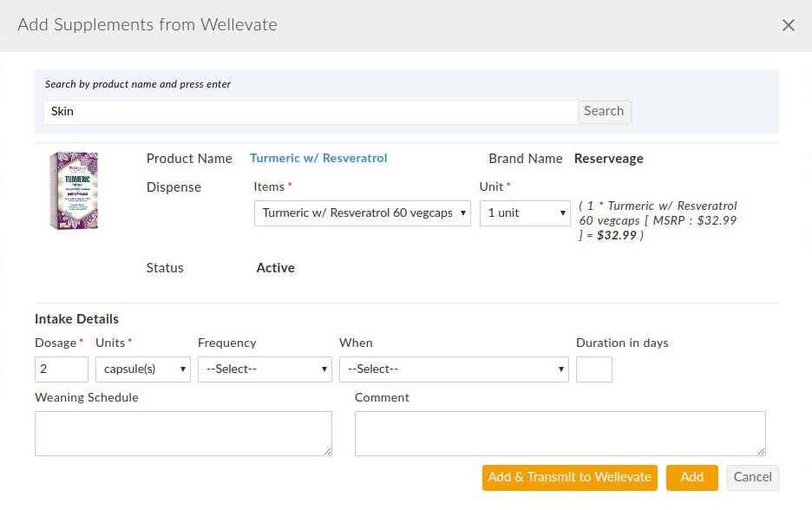Click the Turmeric product thumbnail image
Viewport: 812px width, 510px height.
pos(75,193)
